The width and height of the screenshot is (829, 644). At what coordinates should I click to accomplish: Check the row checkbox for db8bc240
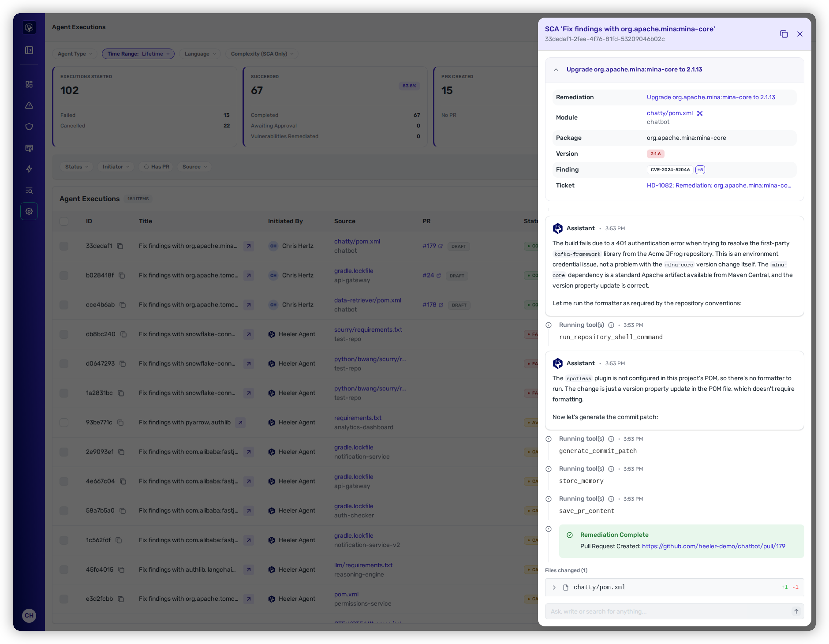(64, 334)
